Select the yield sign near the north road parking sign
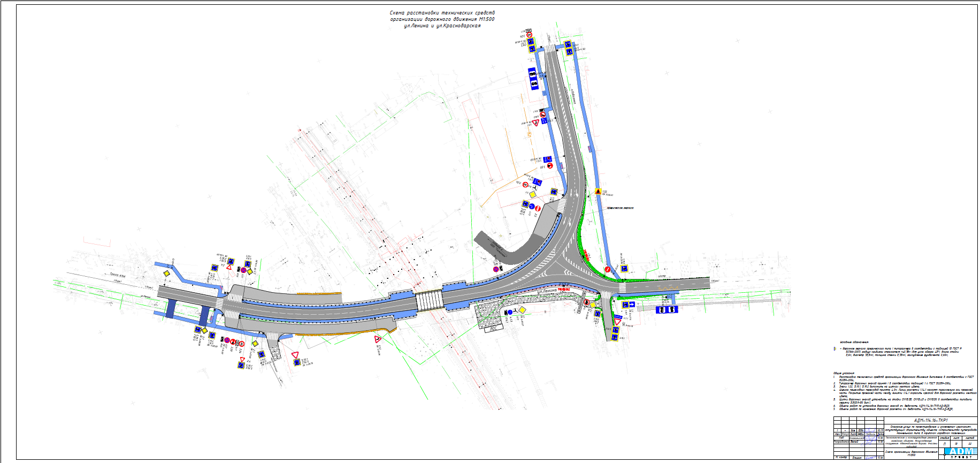The image size is (980, 463). (535, 123)
